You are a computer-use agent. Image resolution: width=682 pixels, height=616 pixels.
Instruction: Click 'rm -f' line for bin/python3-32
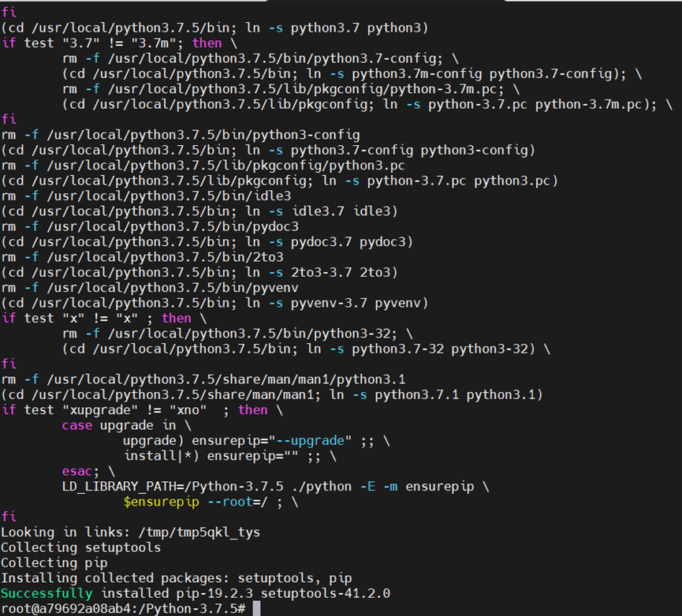[x=237, y=334]
